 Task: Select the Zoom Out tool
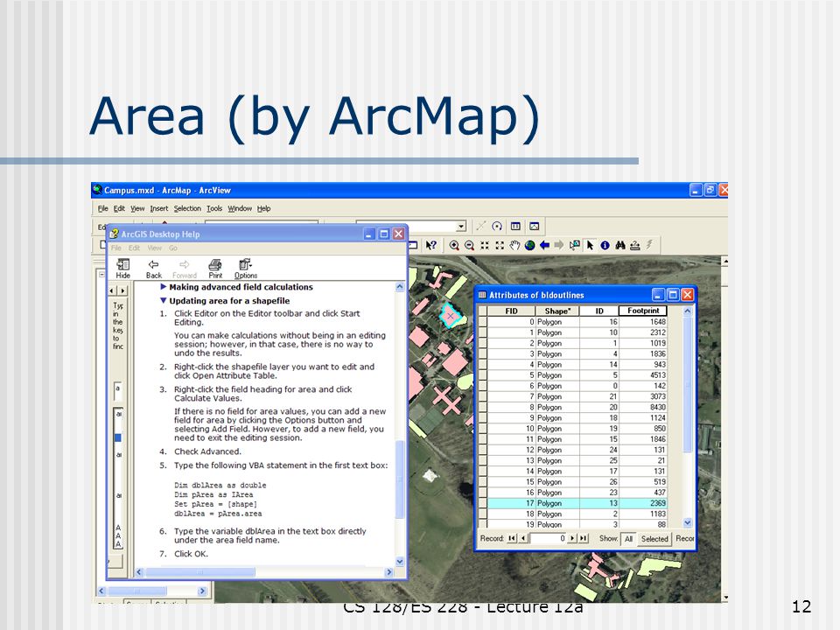[469, 245]
